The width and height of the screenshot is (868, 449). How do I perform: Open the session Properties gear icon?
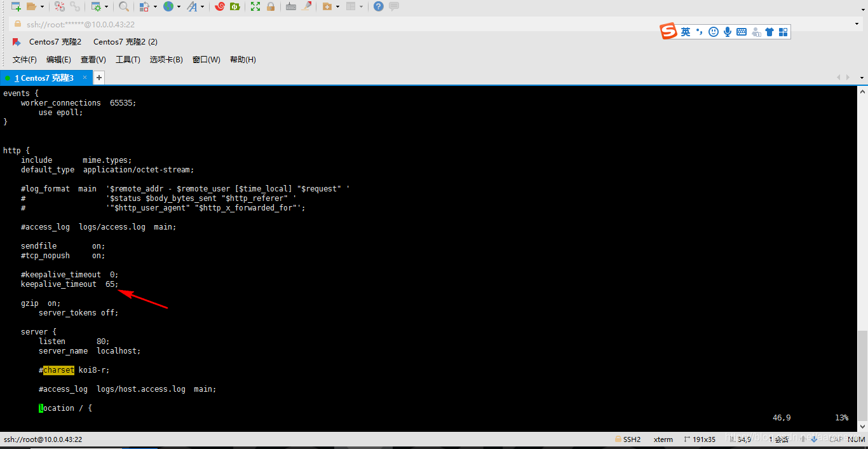96,6
